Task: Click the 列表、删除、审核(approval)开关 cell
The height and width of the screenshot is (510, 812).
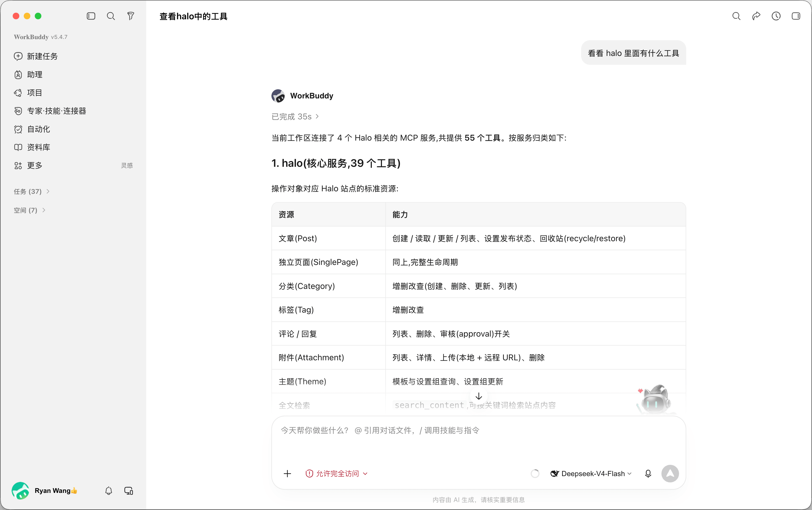Action: point(535,334)
